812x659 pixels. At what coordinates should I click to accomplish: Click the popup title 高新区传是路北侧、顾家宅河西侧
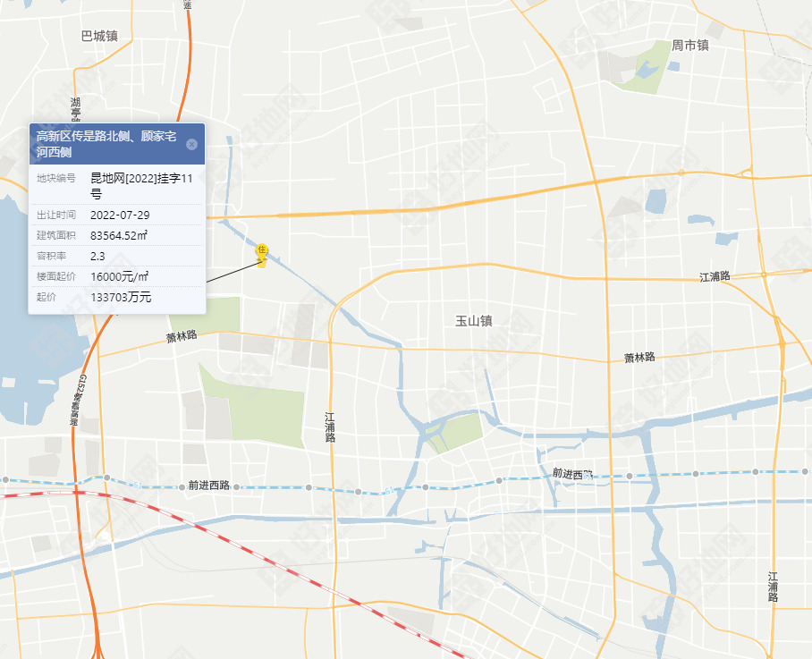(106, 144)
